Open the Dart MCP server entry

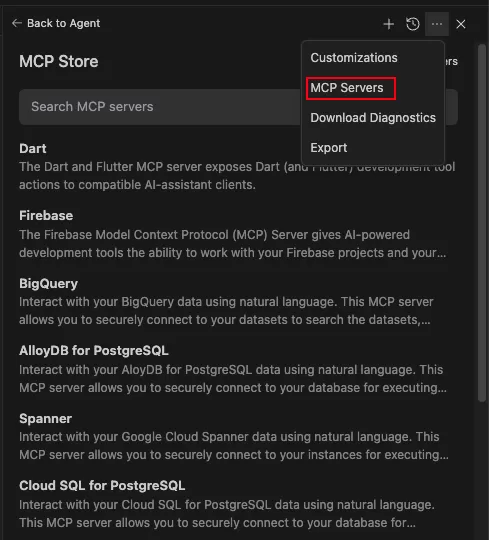(33, 148)
